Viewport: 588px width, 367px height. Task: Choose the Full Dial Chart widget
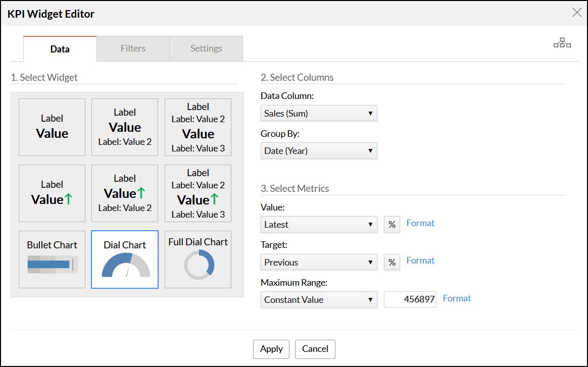click(198, 259)
